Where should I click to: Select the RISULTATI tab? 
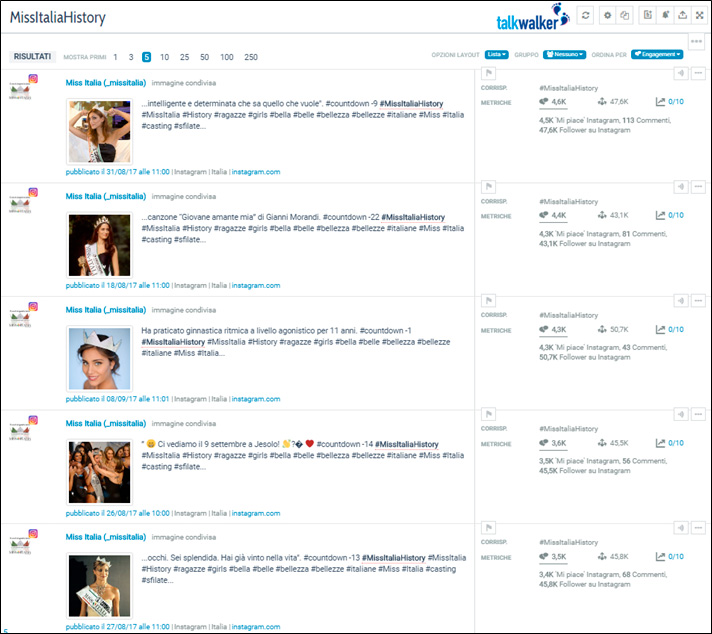click(32, 57)
